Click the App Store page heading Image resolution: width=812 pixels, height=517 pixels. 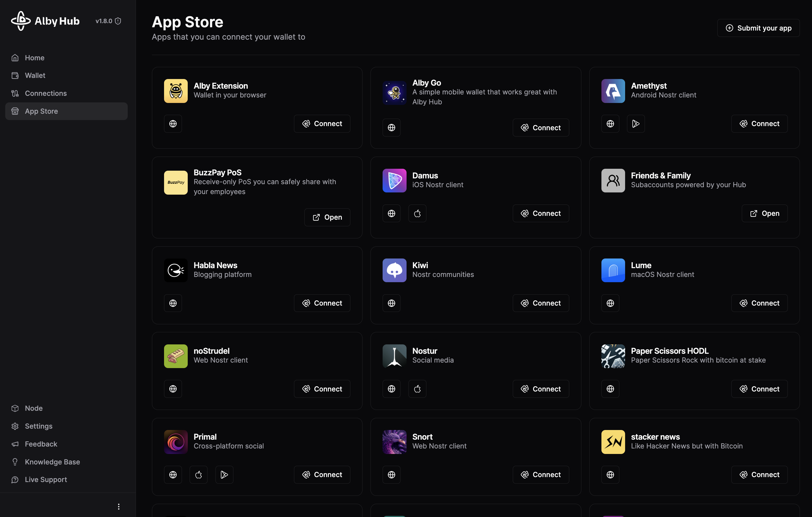pyautogui.click(x=187, y=22)
